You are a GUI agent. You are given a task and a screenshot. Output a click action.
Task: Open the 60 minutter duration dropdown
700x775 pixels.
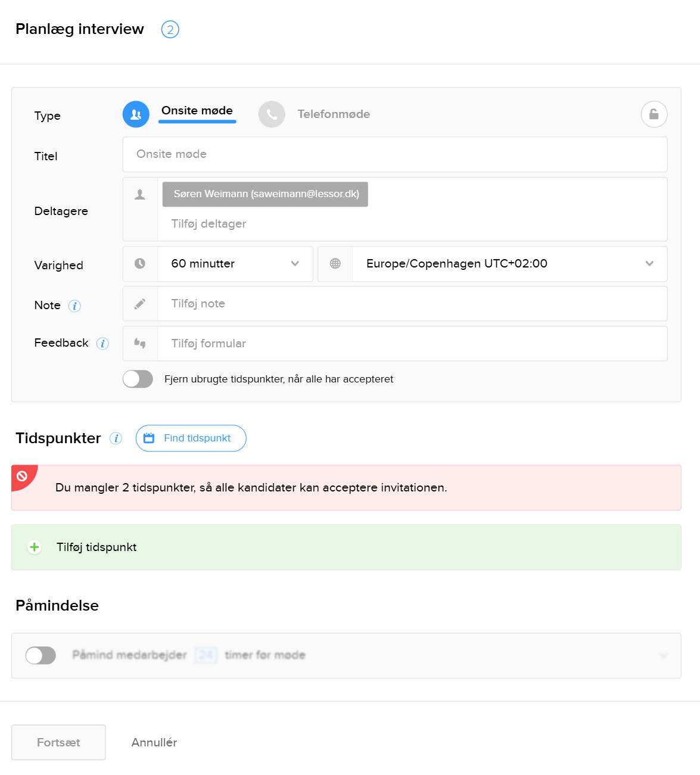coord(235,264)
